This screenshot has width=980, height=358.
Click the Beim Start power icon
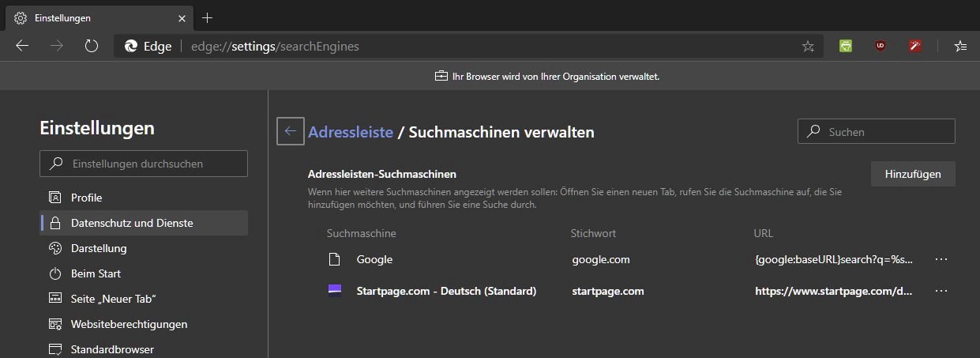(x=55, y=273)
